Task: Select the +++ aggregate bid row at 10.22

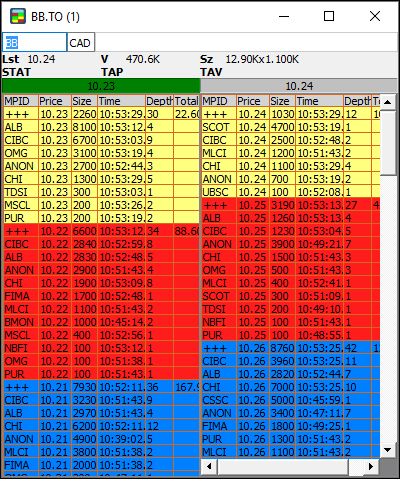Action: pos(101,231)
